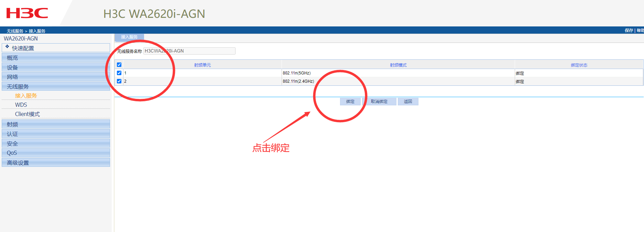The image size is (644, 232).
Task: Click the 帮助 help link
Action: click(640, 31)
